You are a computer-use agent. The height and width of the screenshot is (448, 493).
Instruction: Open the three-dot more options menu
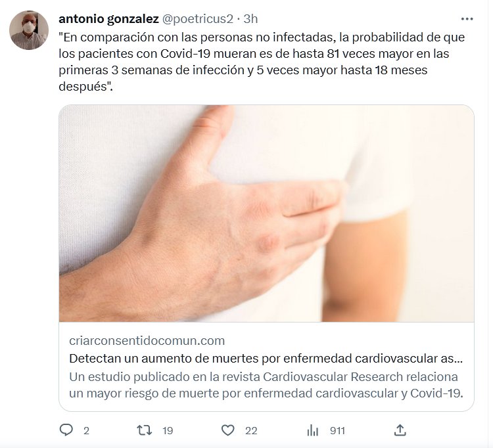pos(467,19)
